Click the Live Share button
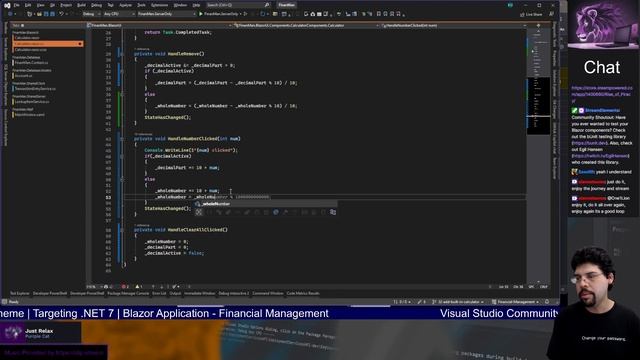640x360 pixels. [531, 14]
